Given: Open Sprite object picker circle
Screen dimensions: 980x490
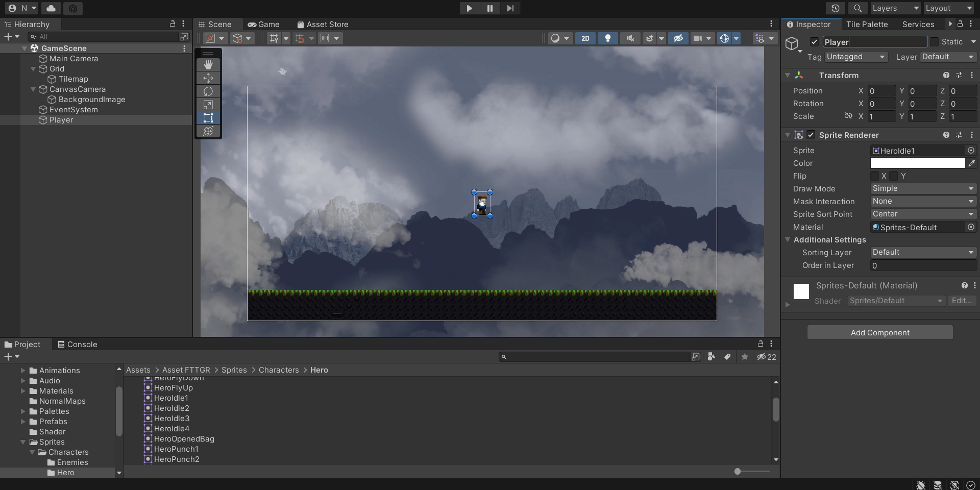Looking at the screenshot, I should (x=971, y=151).
